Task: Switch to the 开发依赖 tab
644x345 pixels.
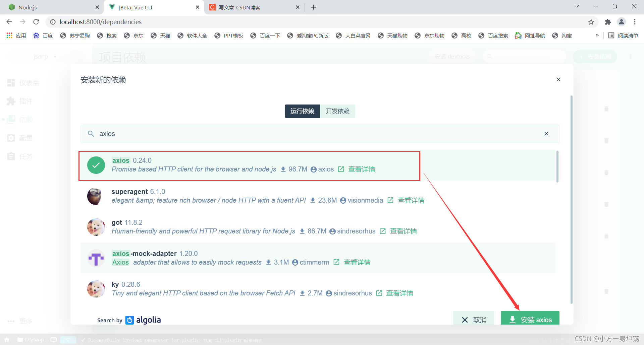Action: [337, 111]
